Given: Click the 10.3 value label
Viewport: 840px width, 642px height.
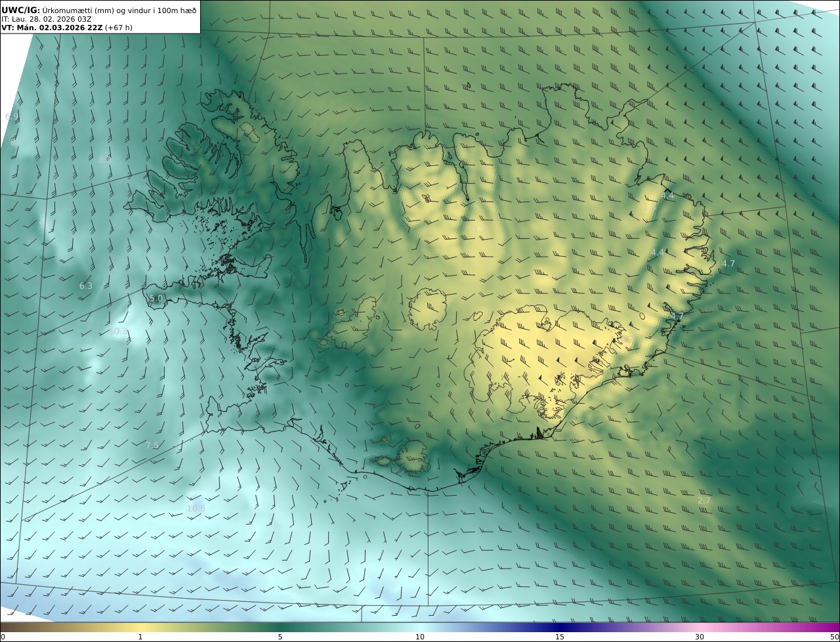Looking at the screenshot, I should point(119,332).
